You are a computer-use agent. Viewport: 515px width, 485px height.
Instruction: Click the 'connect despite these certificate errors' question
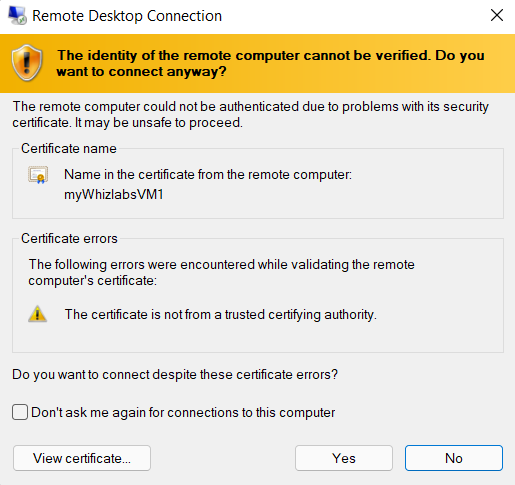175,374
